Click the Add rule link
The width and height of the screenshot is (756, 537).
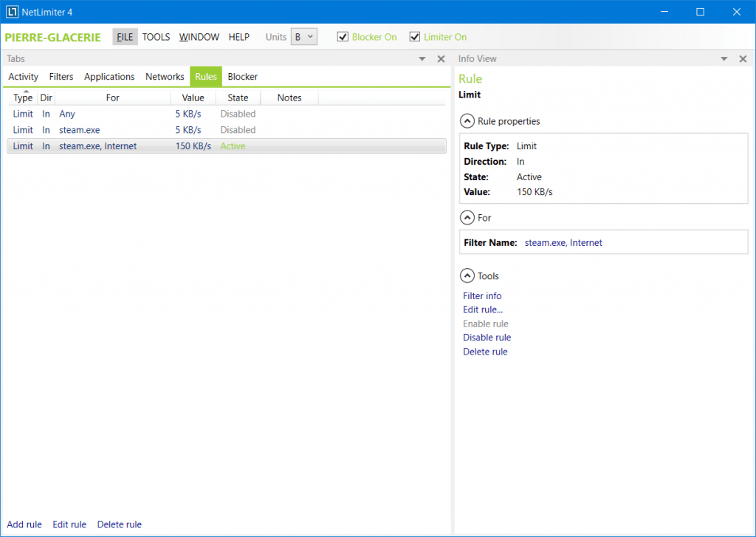(x=24, y=524)
